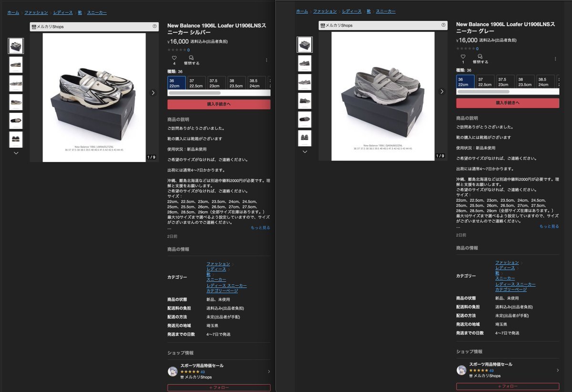Choose size 38.5 24cm in silver listing
This screenshot has height=392, width=572.
[x=256, y=83]
